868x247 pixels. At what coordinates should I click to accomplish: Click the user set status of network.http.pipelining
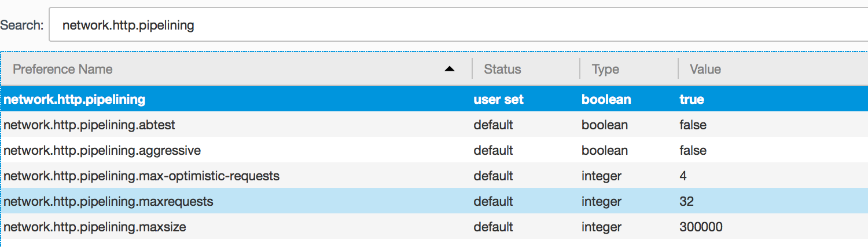[x=498, y=100]
